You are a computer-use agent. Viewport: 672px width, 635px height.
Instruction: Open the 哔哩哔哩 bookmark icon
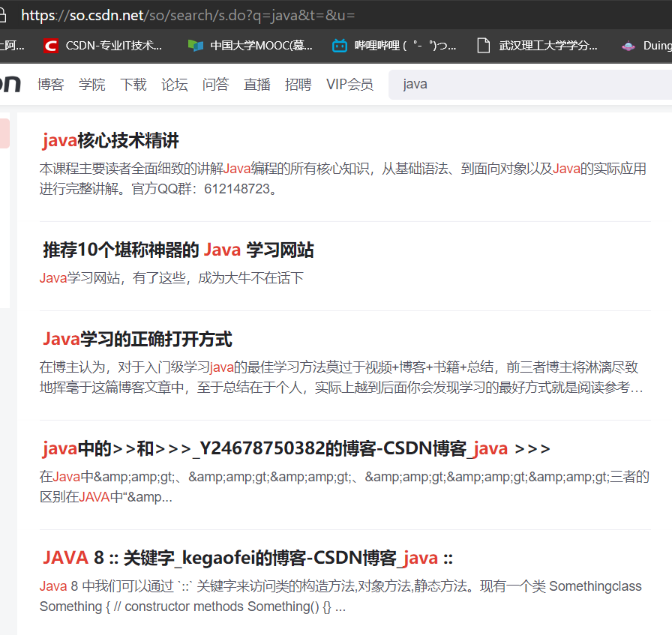click(x=340, y=46)
